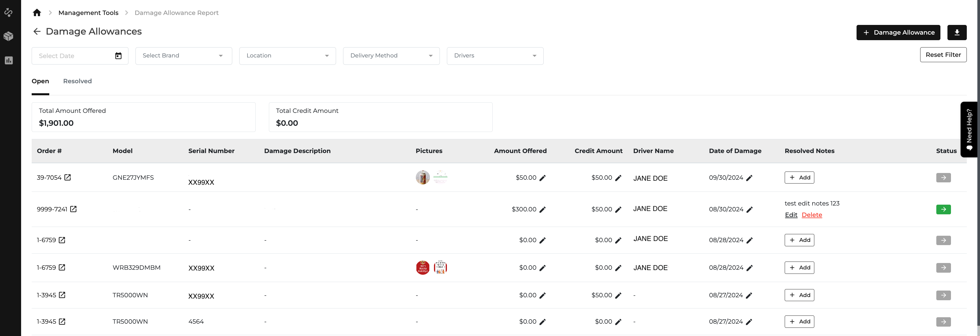Screen dimensions: 980x336
Task: Click green status arrow for order 9999-7241
Action: [x=943, y=209]
